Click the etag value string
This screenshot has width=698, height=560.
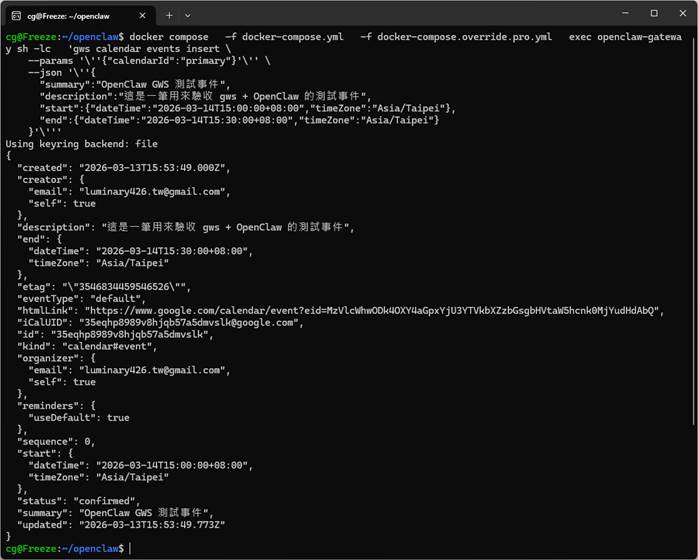tap(124, 286)
